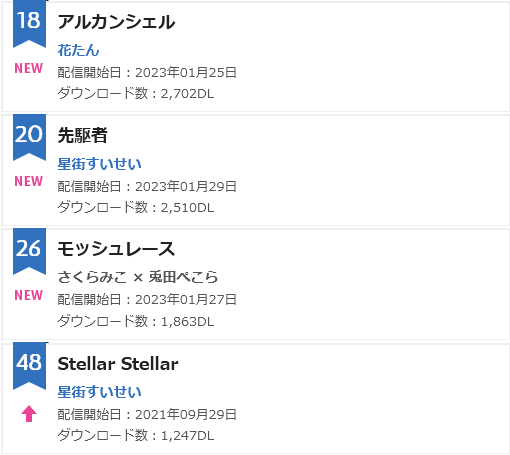Click the rank 48 ribbon badge

click(29, 366)
